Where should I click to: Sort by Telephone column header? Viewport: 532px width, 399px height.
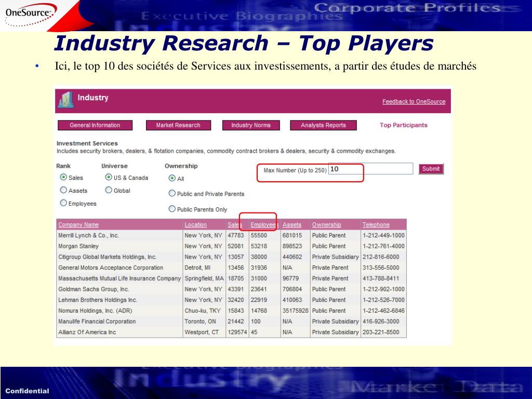click(x=376, y=224)
